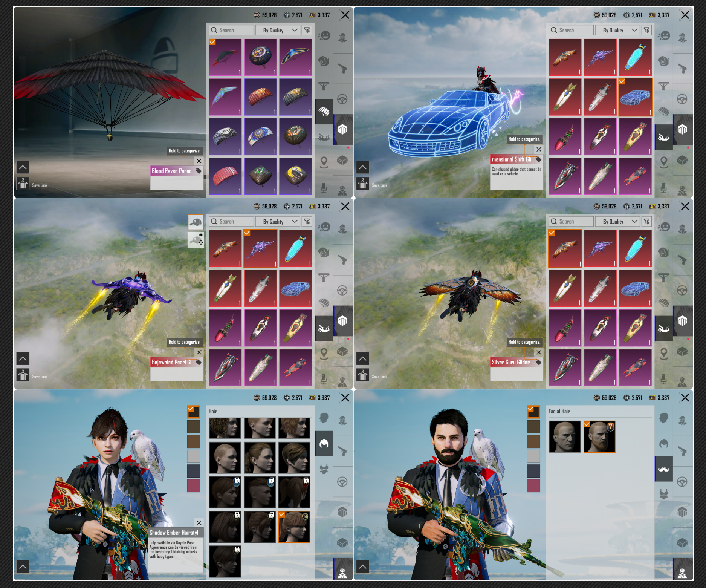Select the parachute category icon in Blood Raven panel

tap(324, 112)
